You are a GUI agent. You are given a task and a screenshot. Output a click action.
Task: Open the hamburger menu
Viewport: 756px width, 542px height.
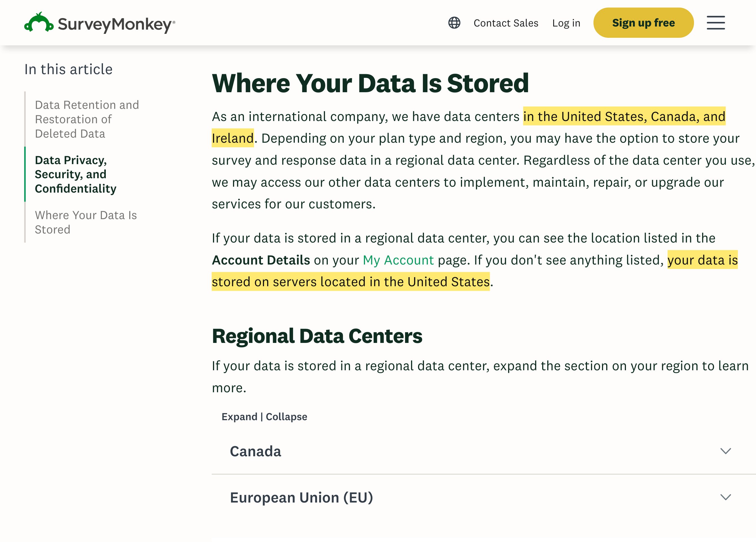(716, 23)
